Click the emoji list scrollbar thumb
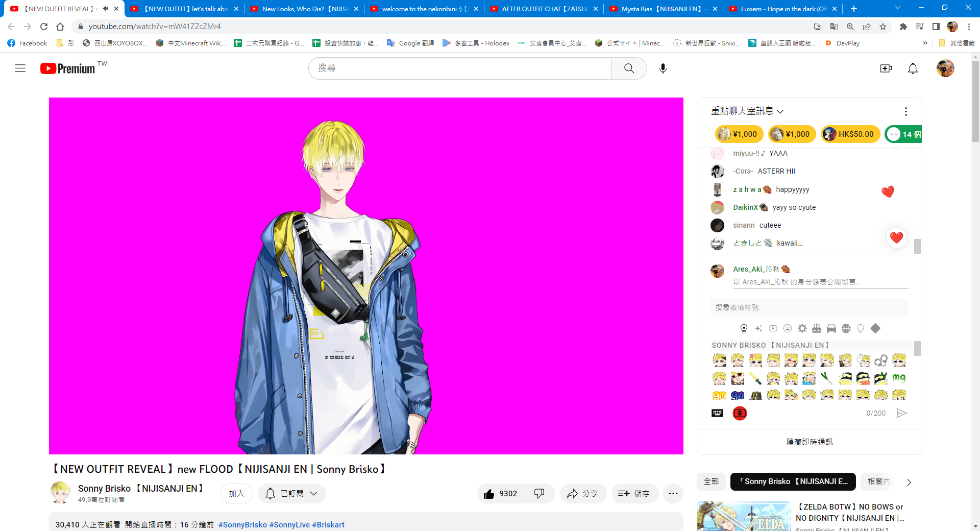This screenshot has height=531, width=980. click(917, 348)
